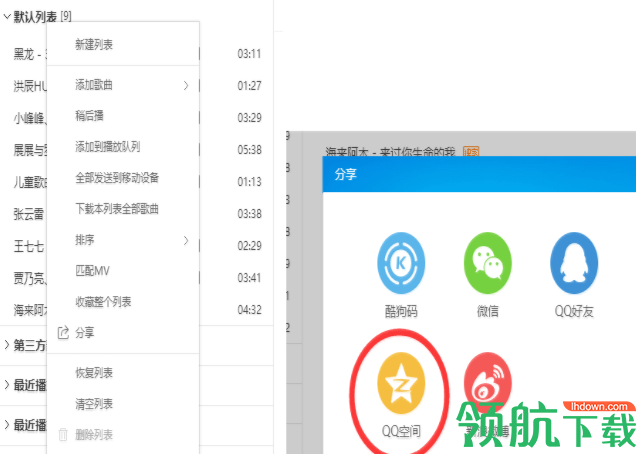Select 稍后播 menu entry
The height and width of the screenshot is (454, 636).
pos(89,116)
